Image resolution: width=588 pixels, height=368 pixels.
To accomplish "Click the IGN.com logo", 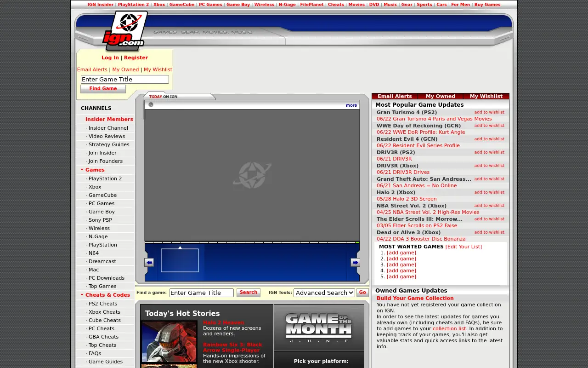I will click(124, 30).
